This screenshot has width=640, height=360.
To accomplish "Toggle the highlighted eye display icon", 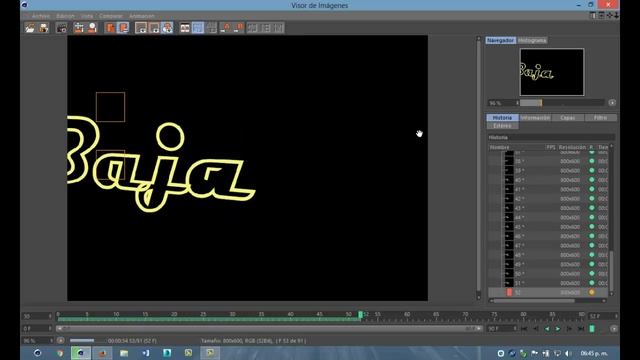I will pyautogui.click(x=167, y=28).
